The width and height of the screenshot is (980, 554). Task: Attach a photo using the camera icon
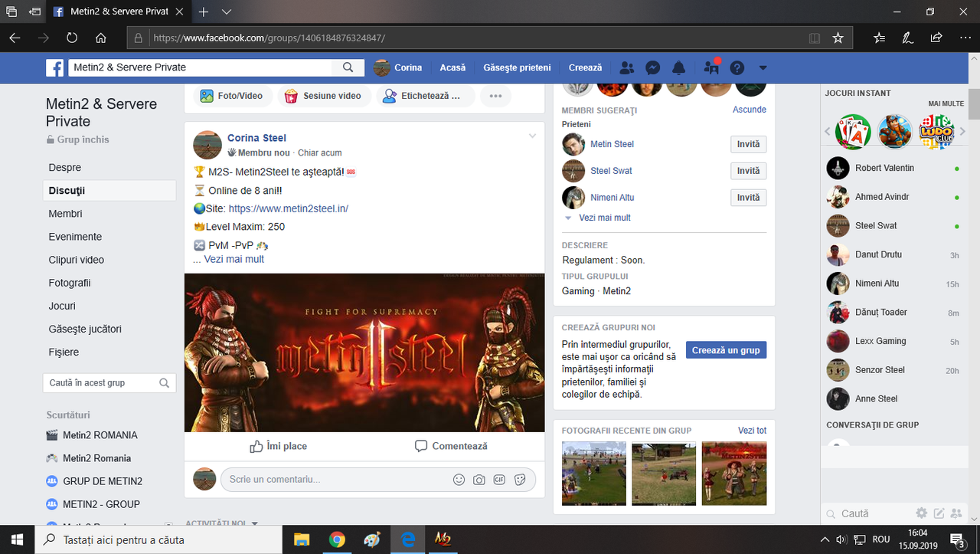click(x=479, y=480)
